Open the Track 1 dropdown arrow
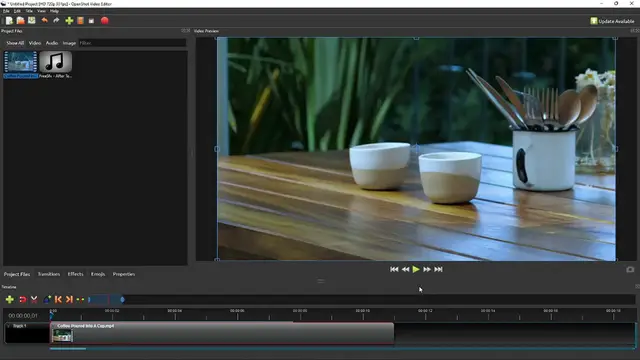This screenshot has height=360, width=640. [8, 326]
